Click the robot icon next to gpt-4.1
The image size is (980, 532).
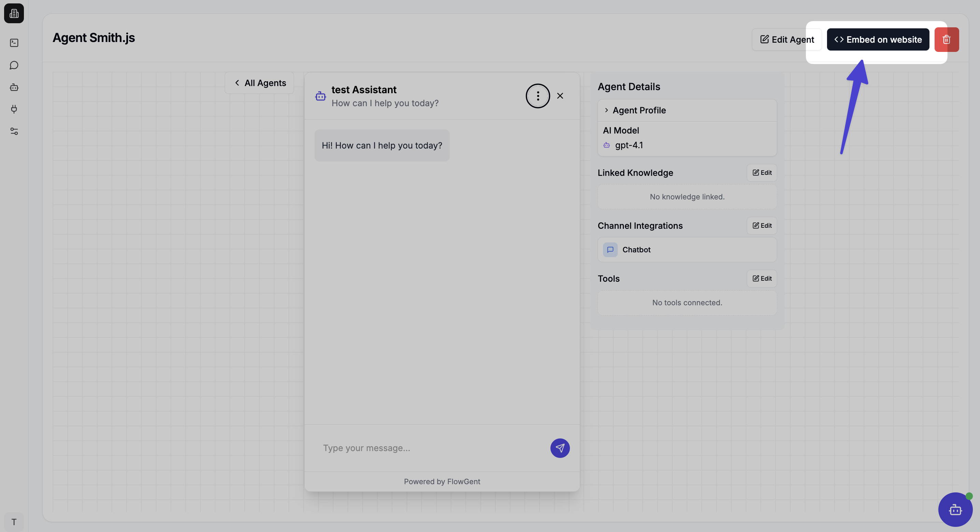point(607,145)
